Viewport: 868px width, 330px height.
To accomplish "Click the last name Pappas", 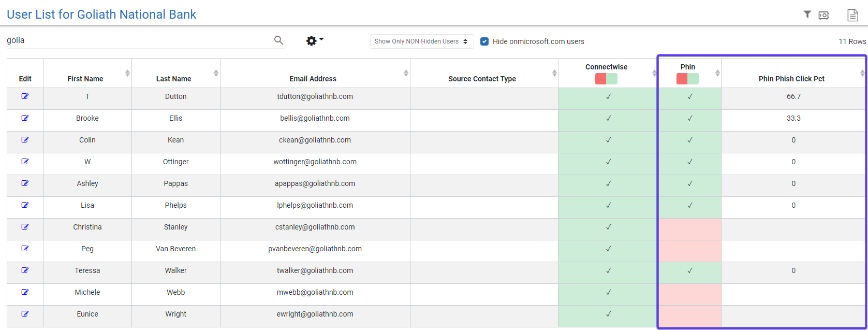I will (176, 183).
